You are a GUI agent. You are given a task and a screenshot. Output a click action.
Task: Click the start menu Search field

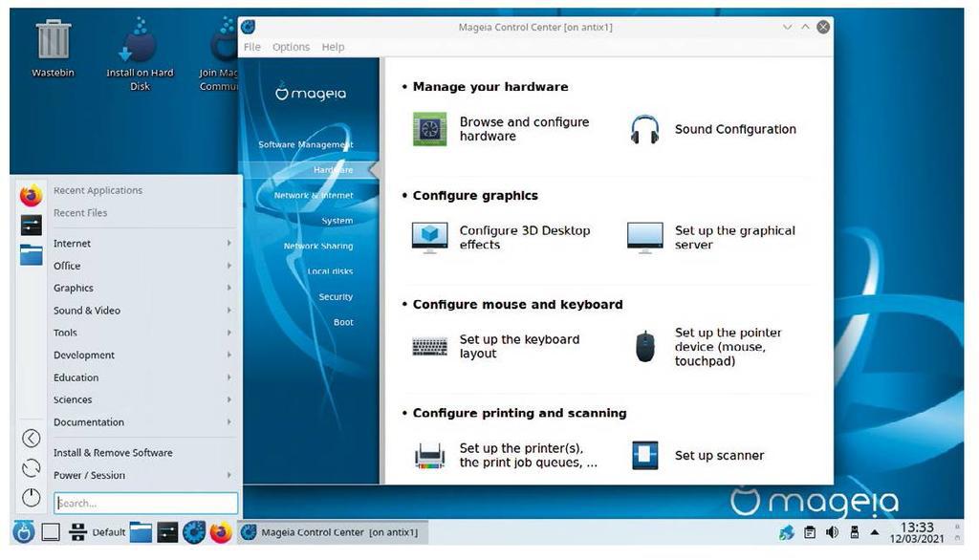tap(146, 504)
